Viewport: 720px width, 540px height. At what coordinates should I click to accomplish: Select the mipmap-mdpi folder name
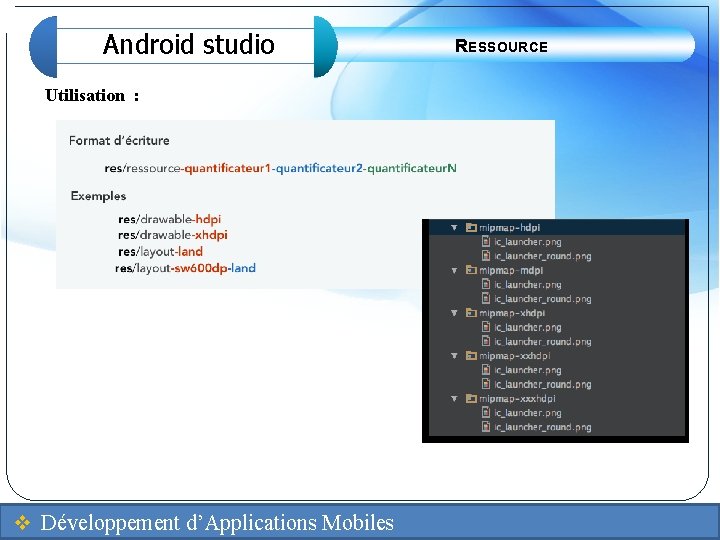coord(511,270)
